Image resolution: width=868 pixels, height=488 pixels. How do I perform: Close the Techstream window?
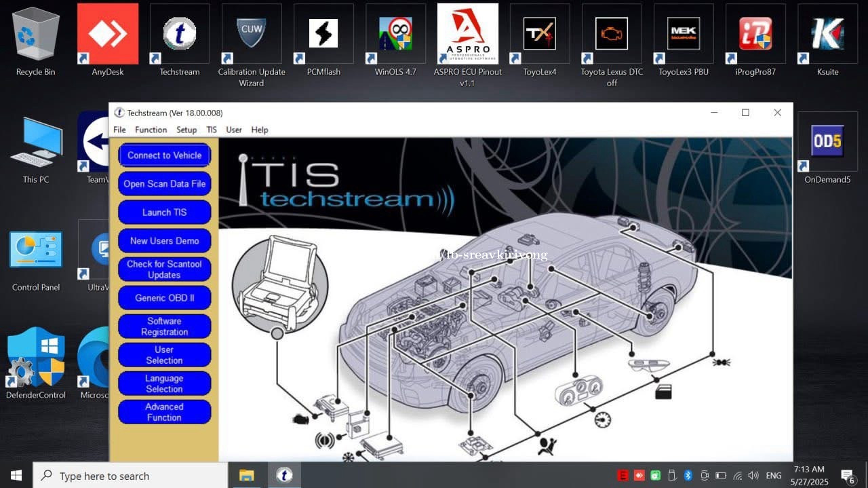coord(777,113)
